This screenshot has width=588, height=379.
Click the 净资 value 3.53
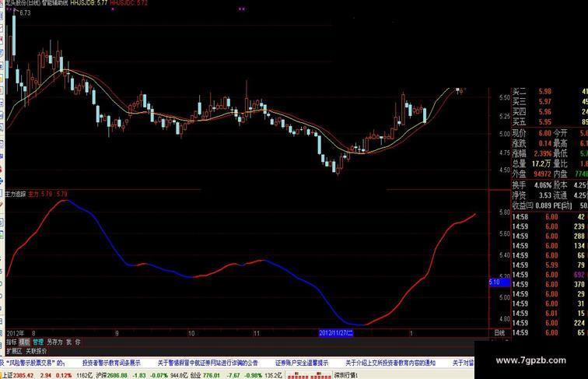coord(545,195)
